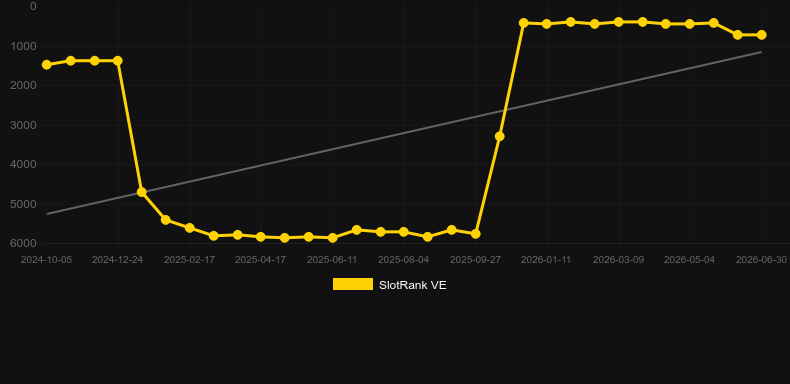The height and width of the screenshot is (384, 790).
Task: Click the y-axis value 3000
Action: 24,125
